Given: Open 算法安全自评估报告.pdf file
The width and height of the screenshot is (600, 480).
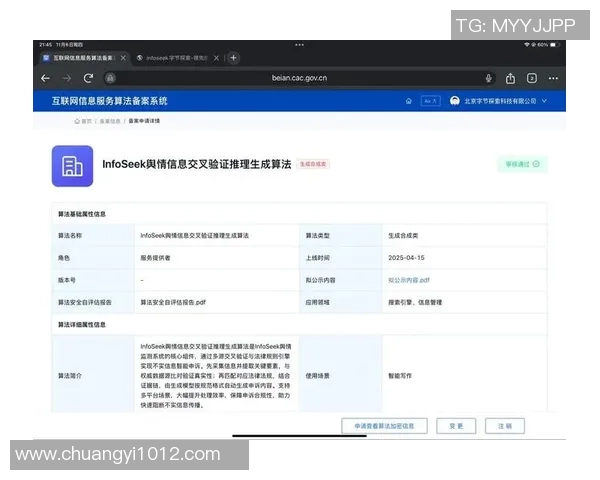Looking at the screenshot, I should point(173,302).
